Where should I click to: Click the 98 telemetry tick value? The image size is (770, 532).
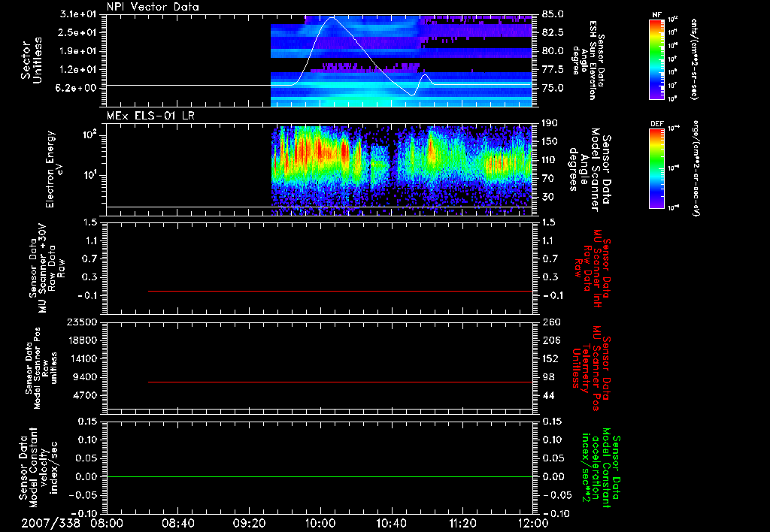548,377
